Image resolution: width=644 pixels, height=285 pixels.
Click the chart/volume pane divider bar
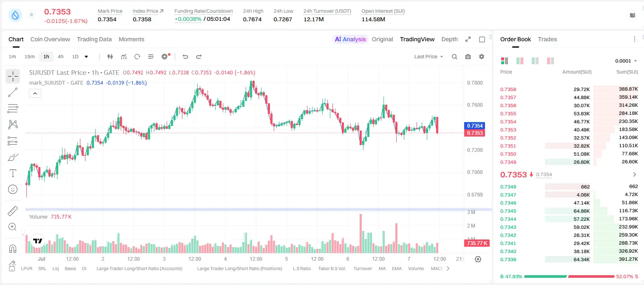258,209
